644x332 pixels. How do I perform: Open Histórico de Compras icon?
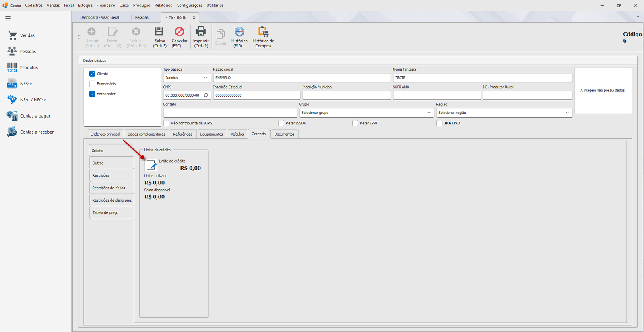coord(263,31)
